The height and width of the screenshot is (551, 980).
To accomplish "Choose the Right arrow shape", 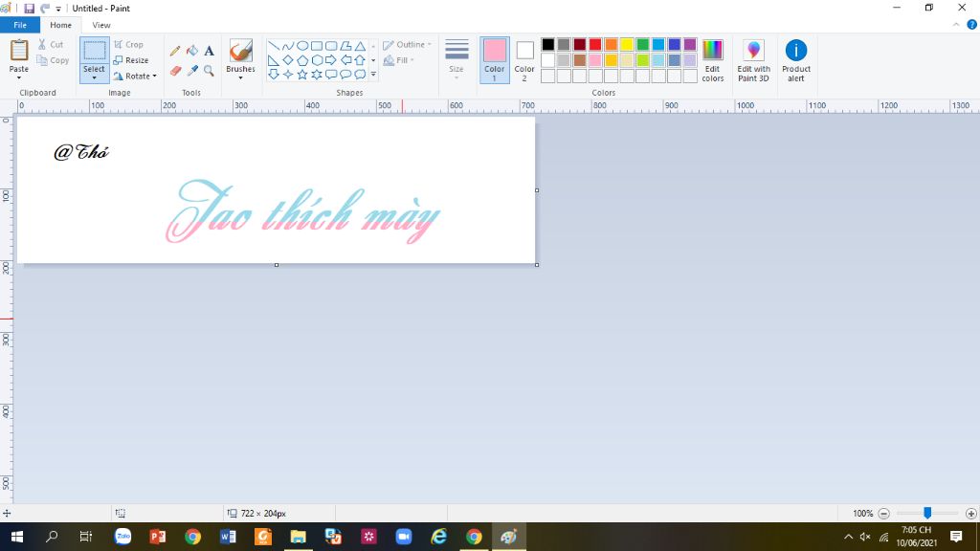I will point(330,60).
